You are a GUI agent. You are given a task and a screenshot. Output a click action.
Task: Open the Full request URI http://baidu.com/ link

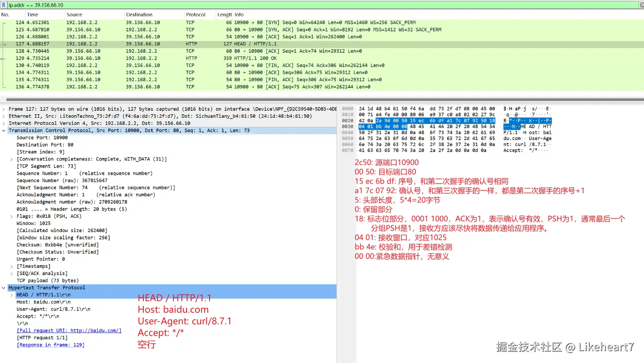[69, 331]
